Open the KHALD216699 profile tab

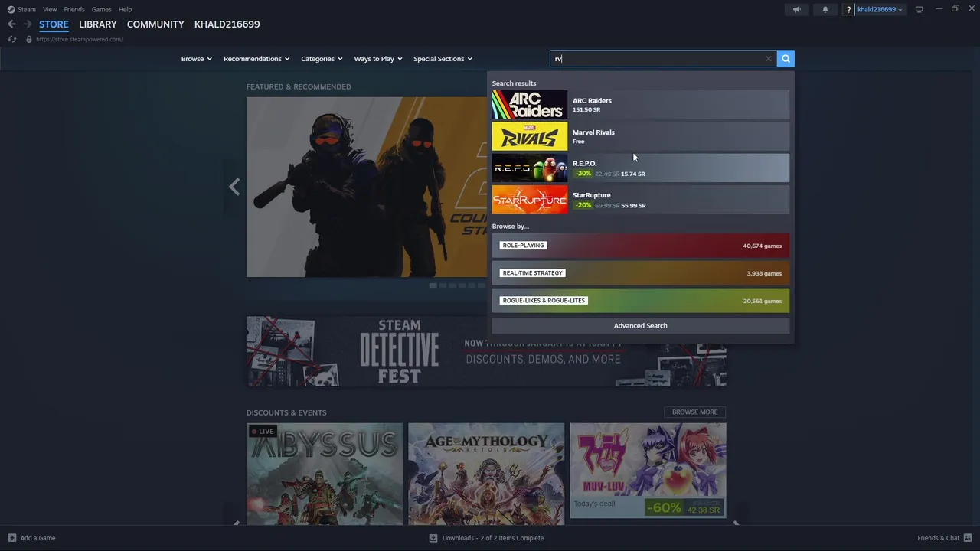click(x=227, y=24)
